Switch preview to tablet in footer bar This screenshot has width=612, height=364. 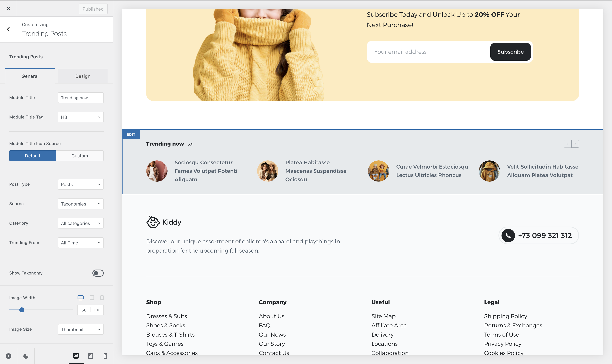(x=91, y=356)
